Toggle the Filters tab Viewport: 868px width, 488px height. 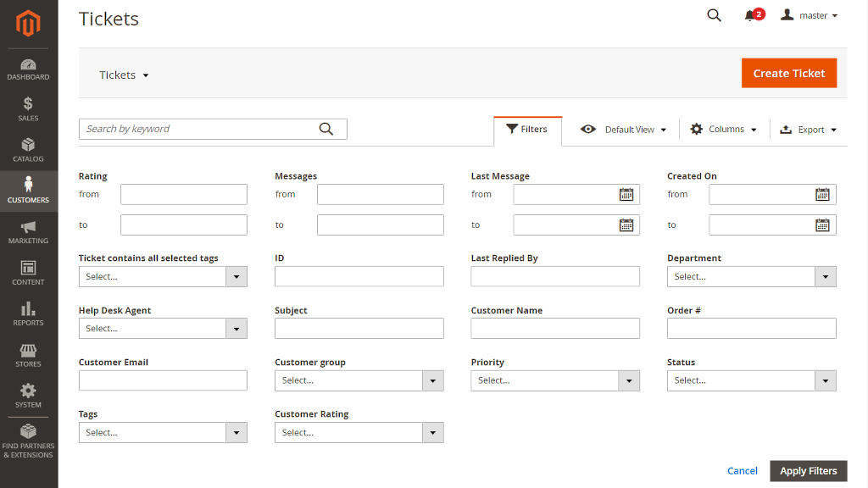(527, 130)
